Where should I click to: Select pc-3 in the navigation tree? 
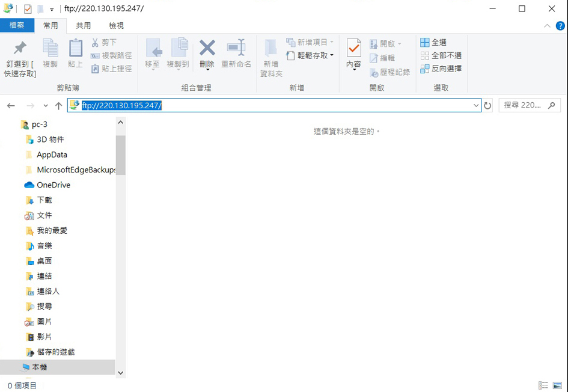(34, 124)
